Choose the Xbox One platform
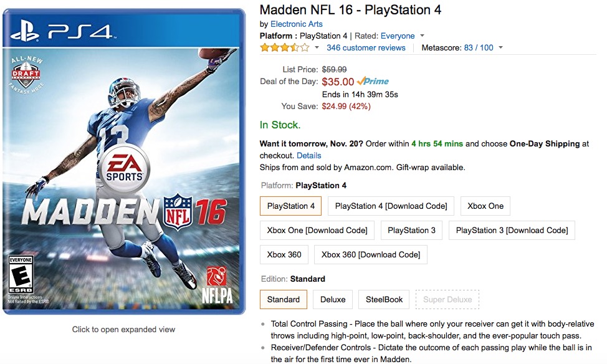The height and width of the screenshot is (364, 607). (485, 206)
